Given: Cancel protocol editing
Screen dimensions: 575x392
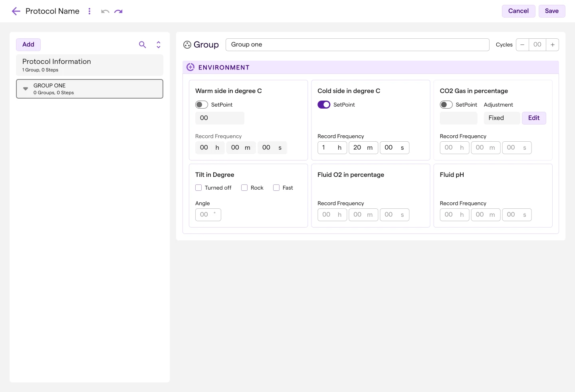Looking at the screenshot, I should point(518,11).
